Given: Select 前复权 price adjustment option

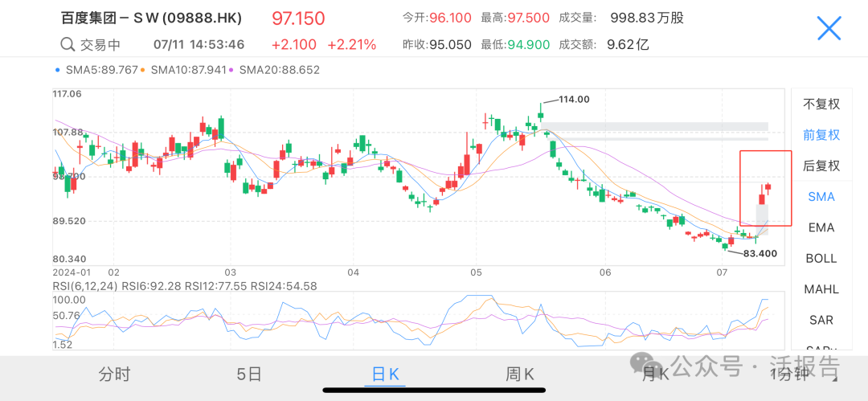Looking at the screenshot, I should point(821,135).
